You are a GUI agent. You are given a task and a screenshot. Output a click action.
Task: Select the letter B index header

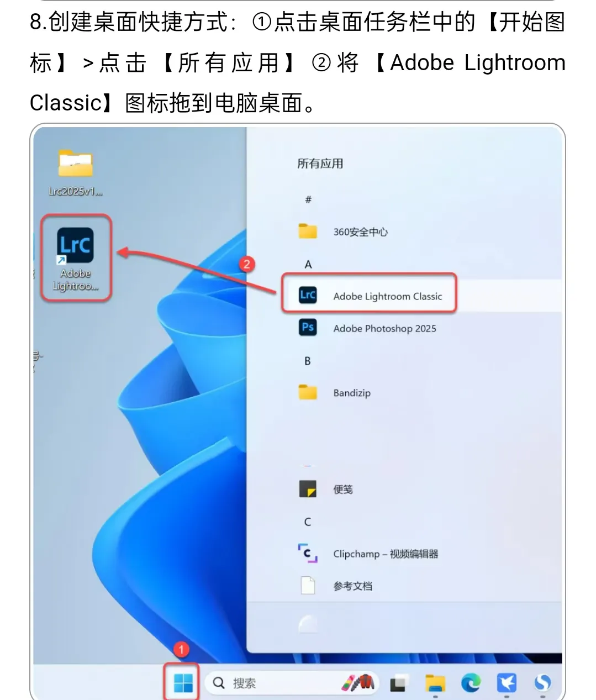308,361
